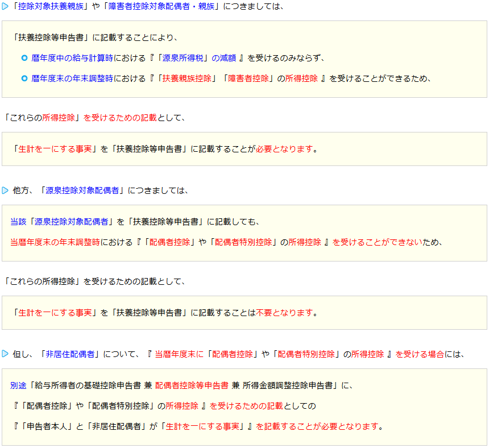Click the red 「扶養親族控除」 term
The height and width of the screenshot is (448, 489).
(187, 78)
